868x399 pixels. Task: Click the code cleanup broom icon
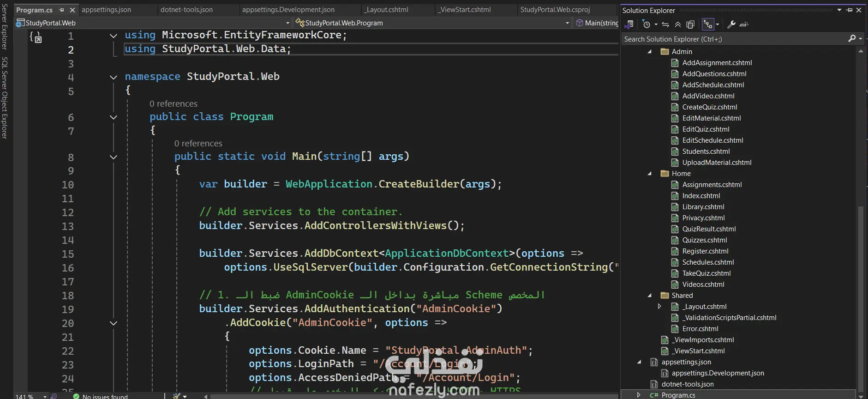[177, 396]
